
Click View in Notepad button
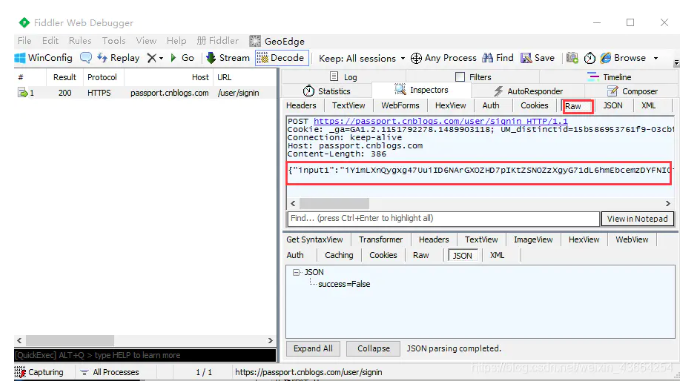tap(637, 219)
